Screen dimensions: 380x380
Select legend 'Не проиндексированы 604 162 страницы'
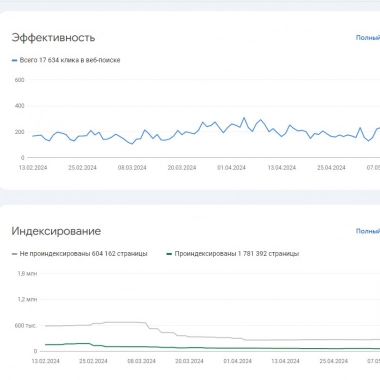(x=79, y=254)
